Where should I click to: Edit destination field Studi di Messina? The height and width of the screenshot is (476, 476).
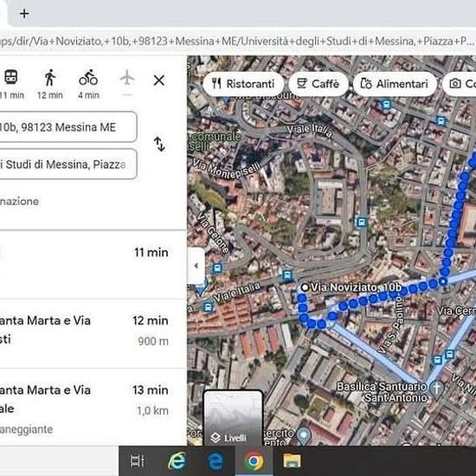click(x=68, y=164)
